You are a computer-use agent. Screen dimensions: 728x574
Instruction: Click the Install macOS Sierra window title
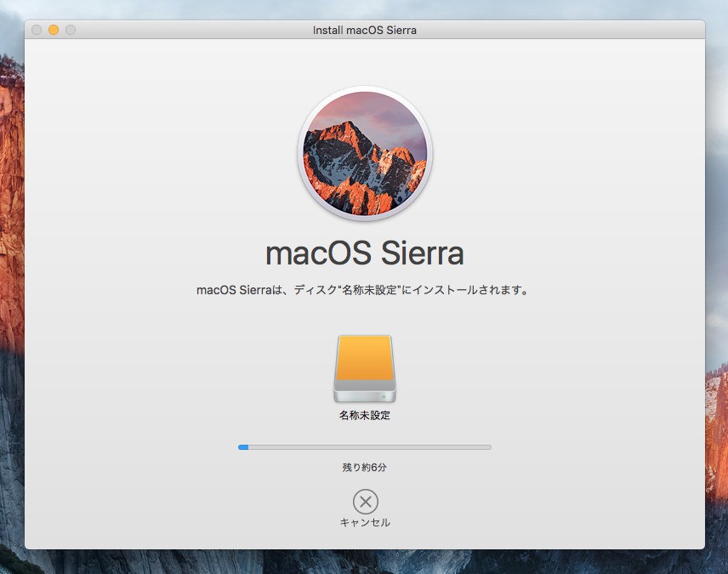pos(365,30)
